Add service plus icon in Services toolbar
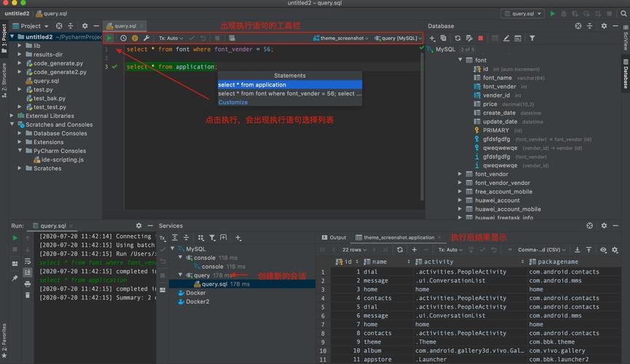630x364 pixels. coord(238,238)
